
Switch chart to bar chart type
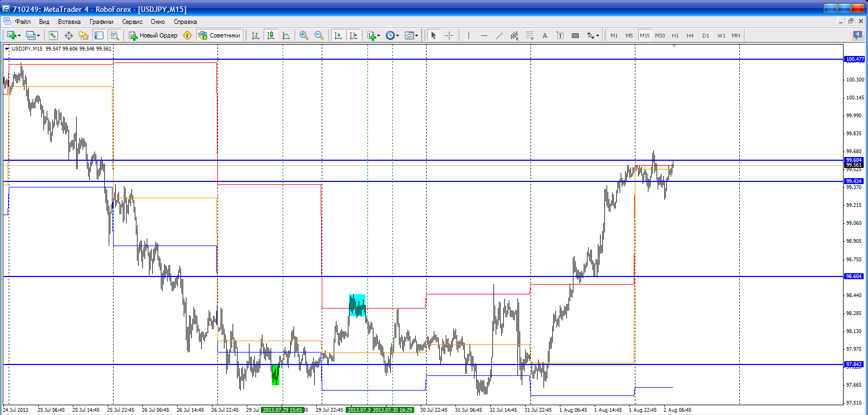(x=255, y=35)
